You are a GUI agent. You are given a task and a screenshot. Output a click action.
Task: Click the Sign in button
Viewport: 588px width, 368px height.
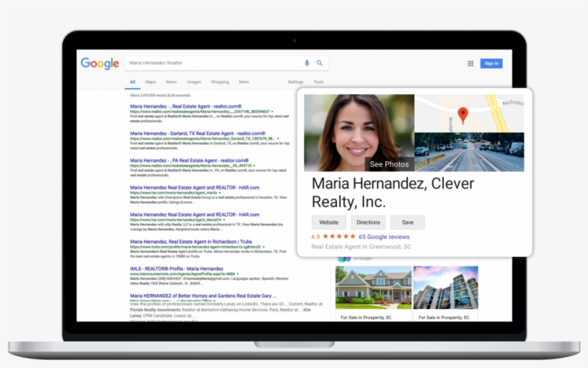491,63
